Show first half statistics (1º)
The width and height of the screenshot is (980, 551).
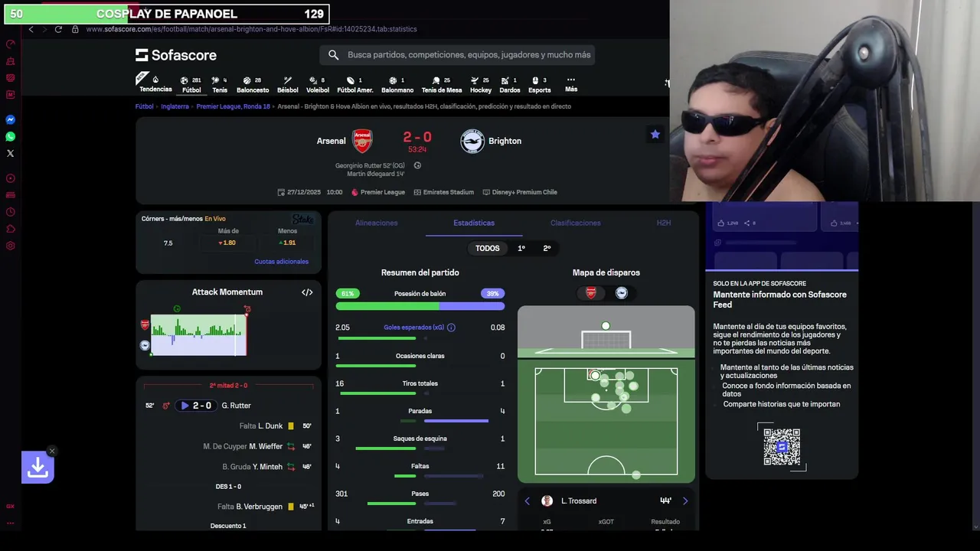click(521, 249)
